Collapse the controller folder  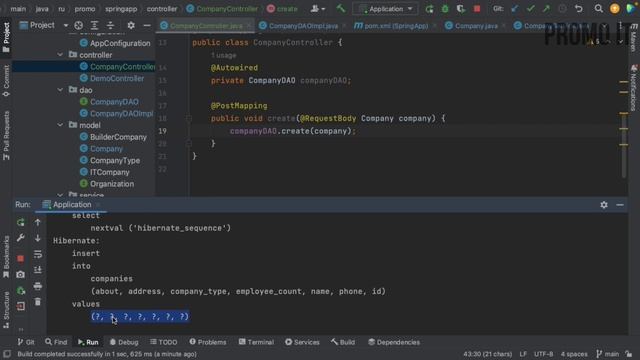point(60,55)
